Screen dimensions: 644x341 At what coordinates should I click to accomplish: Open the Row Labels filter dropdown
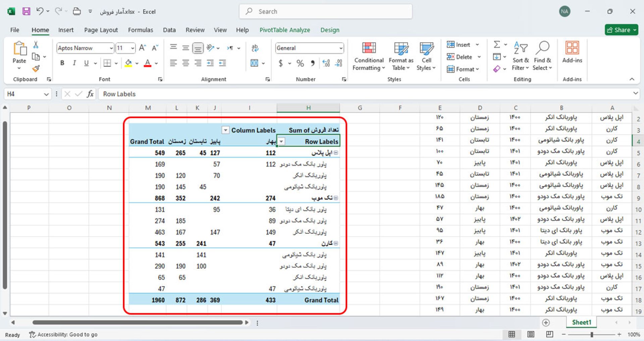pos(281,141)
